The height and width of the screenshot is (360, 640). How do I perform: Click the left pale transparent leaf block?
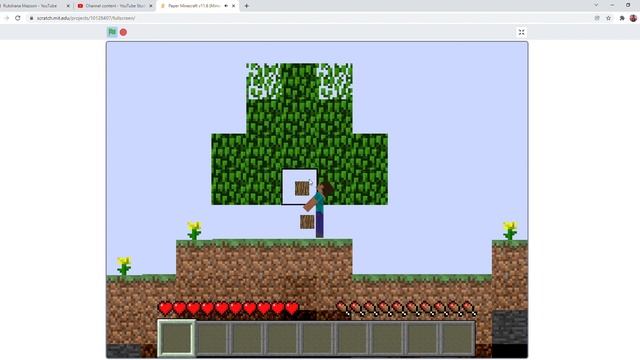[x=264, y=81]
